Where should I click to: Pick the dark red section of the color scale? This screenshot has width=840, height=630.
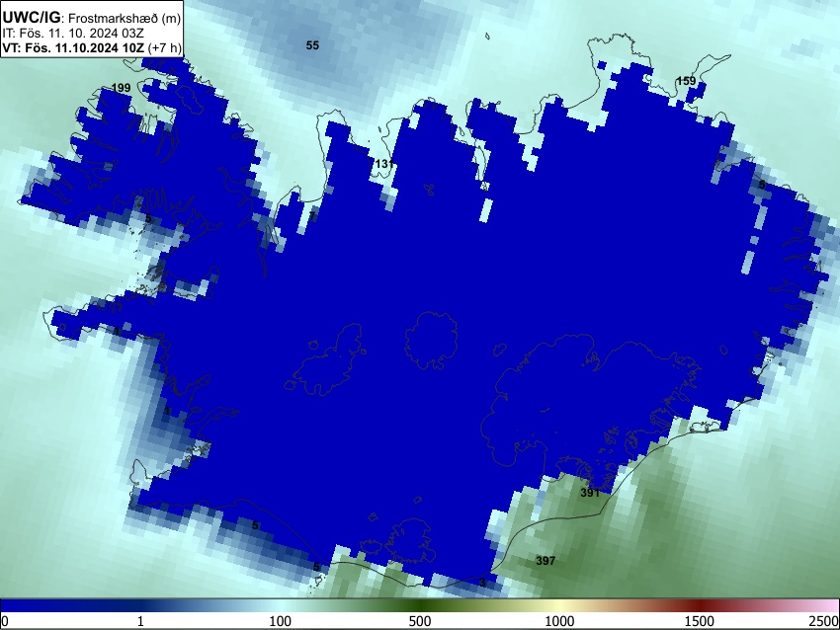coord(700,605)
